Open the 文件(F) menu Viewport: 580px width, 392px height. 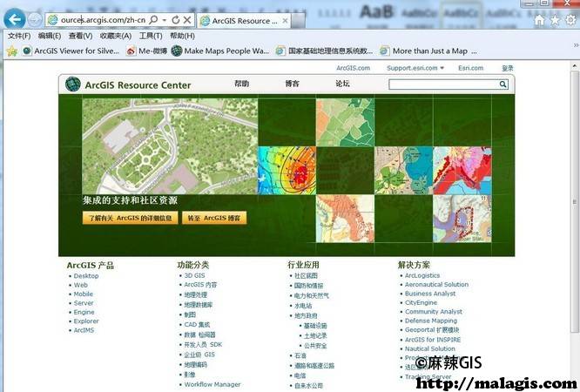19,36
